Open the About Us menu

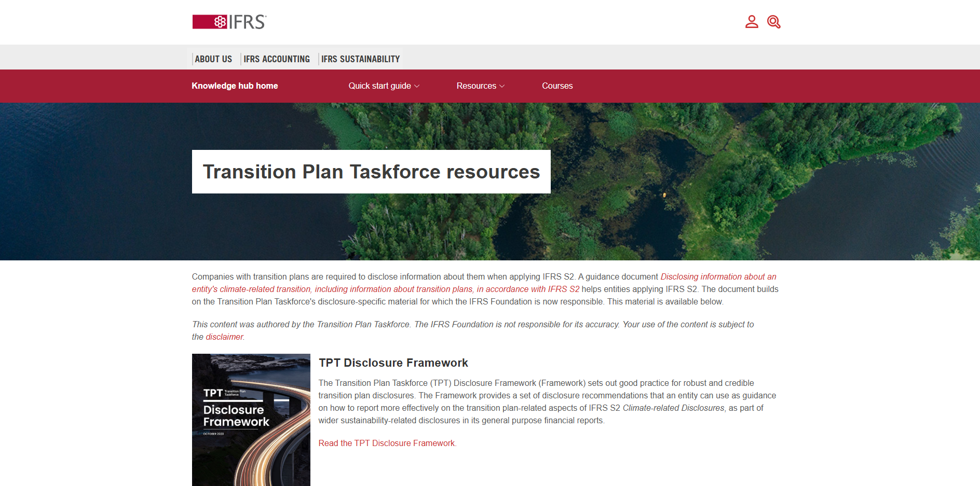213,59
